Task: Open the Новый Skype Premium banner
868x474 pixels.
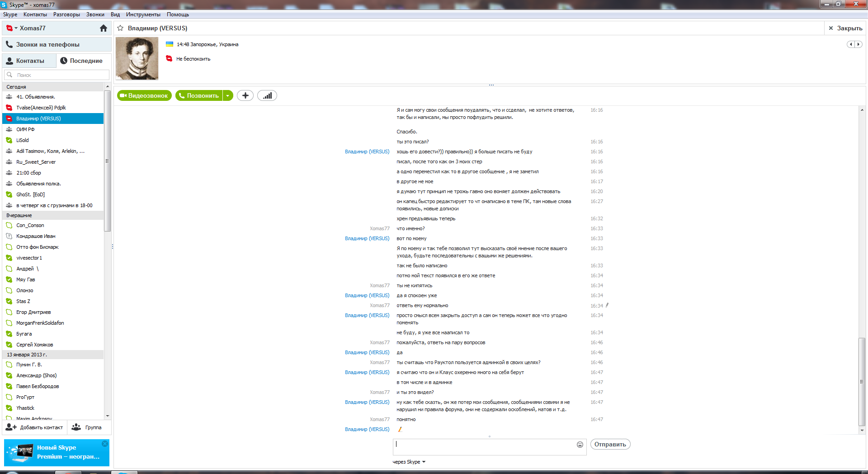Action: click(x=57, y=452)
